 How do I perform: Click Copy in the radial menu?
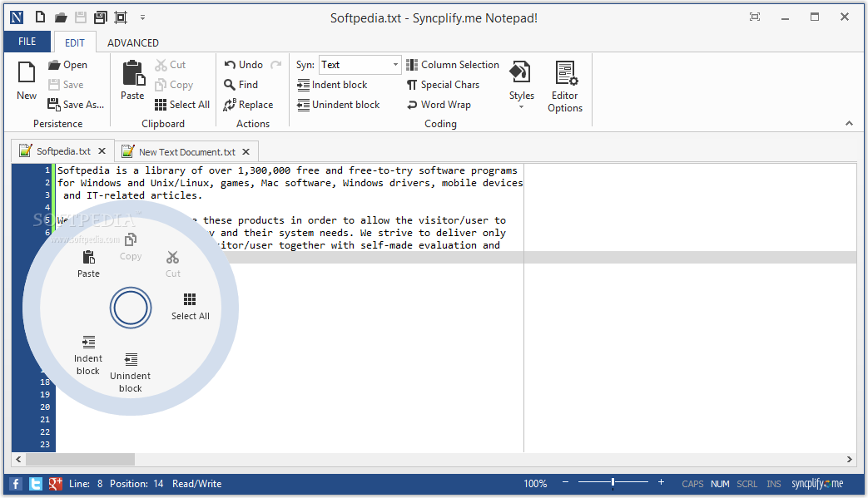click(131, 247)
